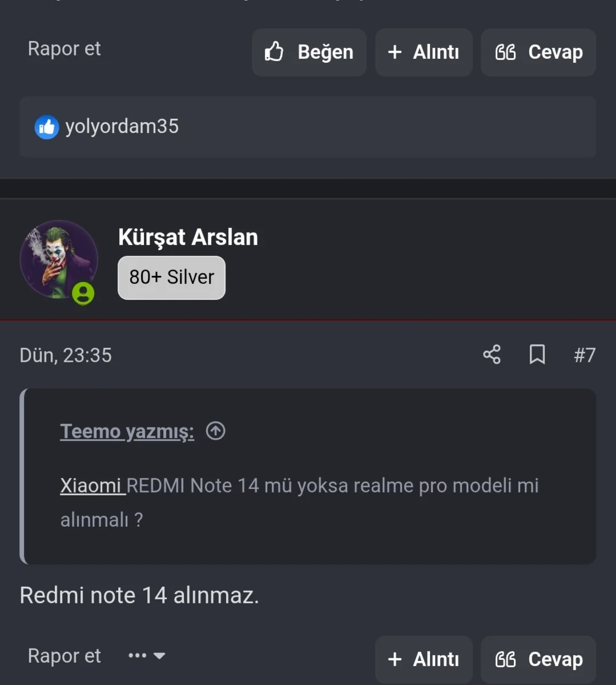Image resolution: width=616 pixels, height=685 pixels.
Task: Share post #7 via share icon
Action: click(492, 354)
